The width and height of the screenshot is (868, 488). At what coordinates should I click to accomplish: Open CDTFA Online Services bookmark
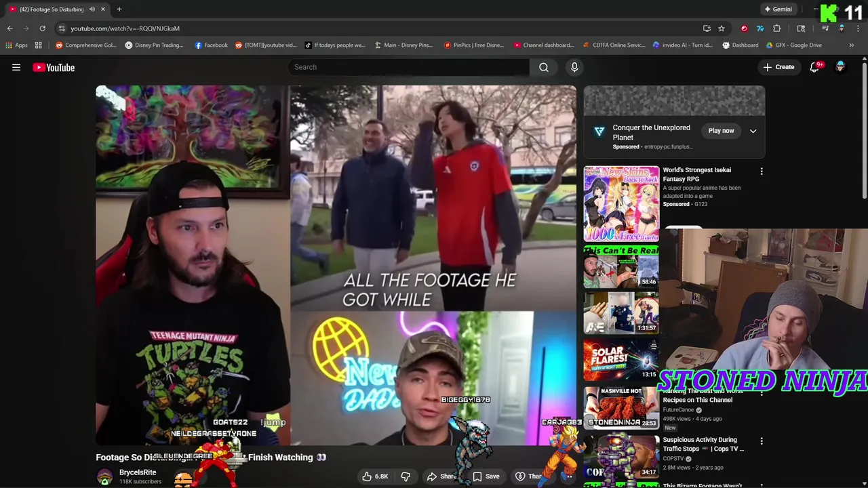tap(614, 45)
